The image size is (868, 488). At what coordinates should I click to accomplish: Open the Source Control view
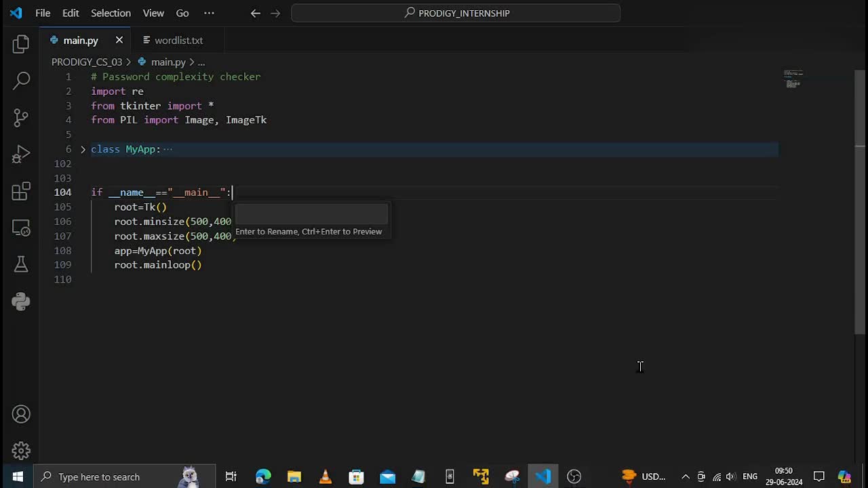click(21, 117)
